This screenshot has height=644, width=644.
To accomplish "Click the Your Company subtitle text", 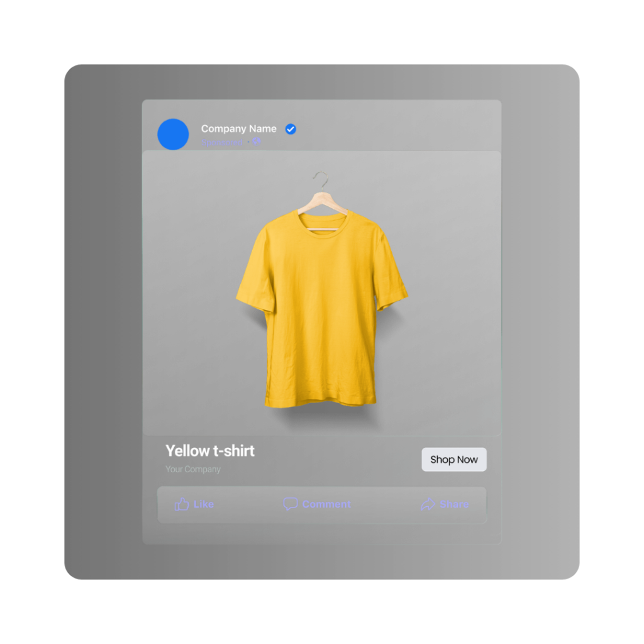I will 193,469.
